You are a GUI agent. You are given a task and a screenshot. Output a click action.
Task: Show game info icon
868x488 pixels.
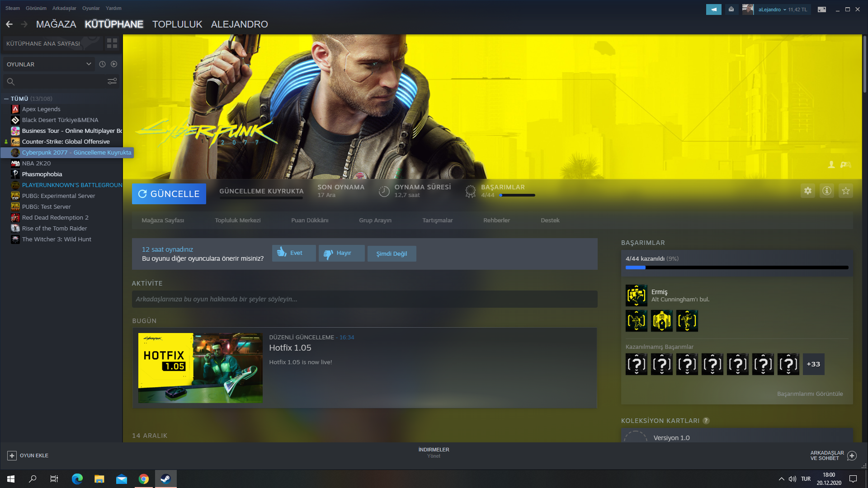point(827,191)
